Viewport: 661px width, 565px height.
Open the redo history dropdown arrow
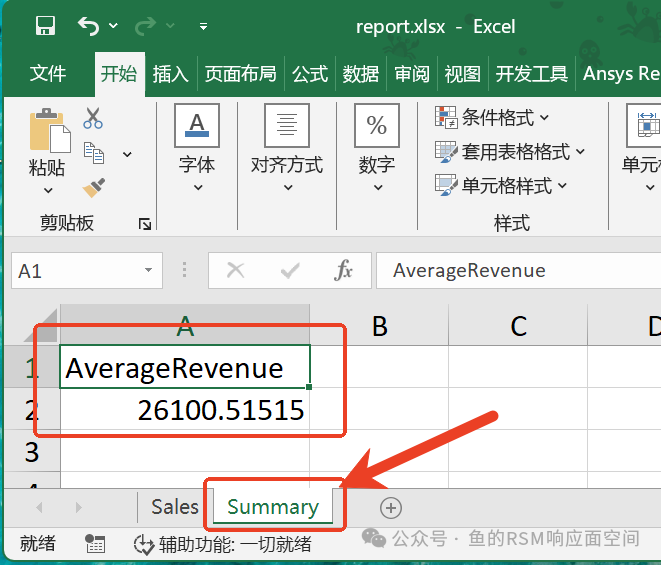pyautogui.click(x=170, y=26)
